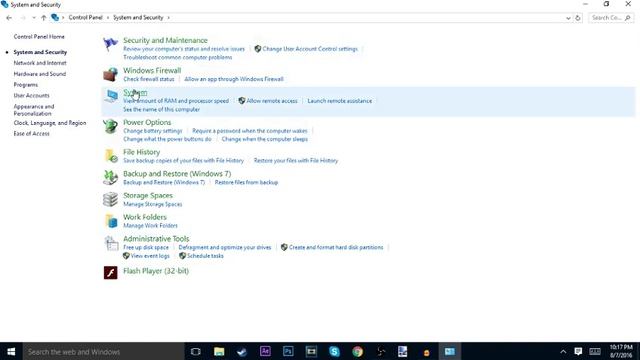Expand the Control Panel breadcrumb arrow
The height and width of the screenshot is (360, 640).
(x=108, y=18)
